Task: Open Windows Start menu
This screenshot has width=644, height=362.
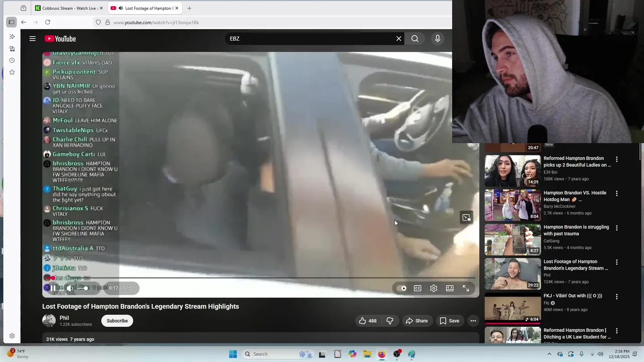Action: click(233, 354)
